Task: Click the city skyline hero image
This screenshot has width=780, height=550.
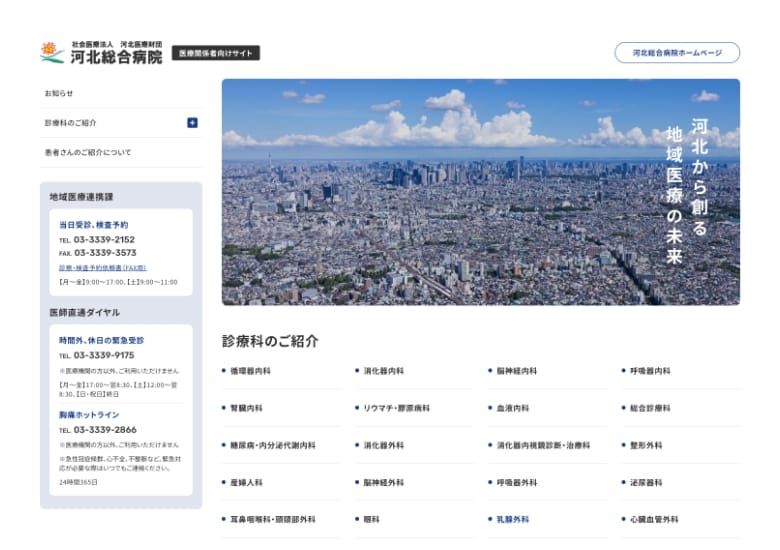Action: [481, 192]
